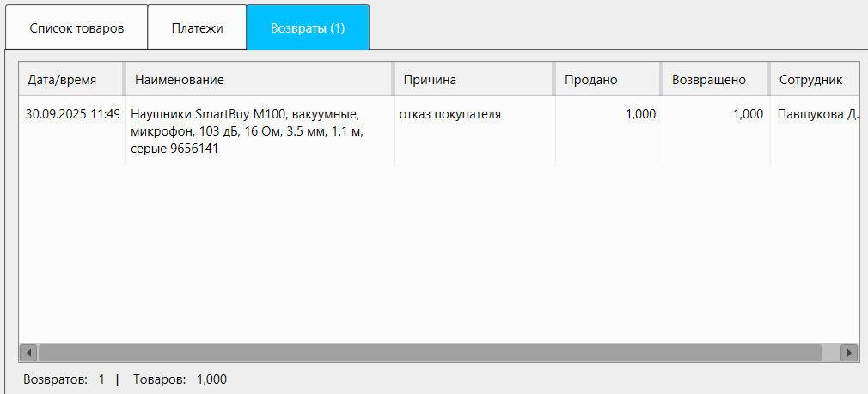Click the employee cell Павшукова Д.
The height and width of the screenshot is (394, 868).
(x=816, y=113)
